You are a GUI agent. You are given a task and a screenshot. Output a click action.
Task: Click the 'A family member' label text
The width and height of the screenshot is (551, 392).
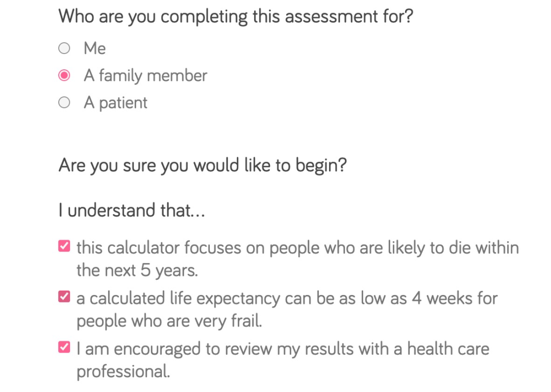pos(145,76)
